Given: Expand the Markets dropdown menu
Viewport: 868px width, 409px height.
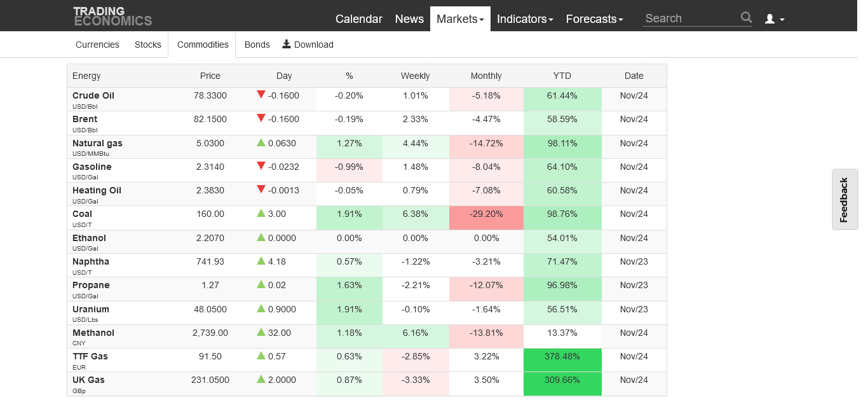Looking at the screenshot, I should tap(460, 19).
